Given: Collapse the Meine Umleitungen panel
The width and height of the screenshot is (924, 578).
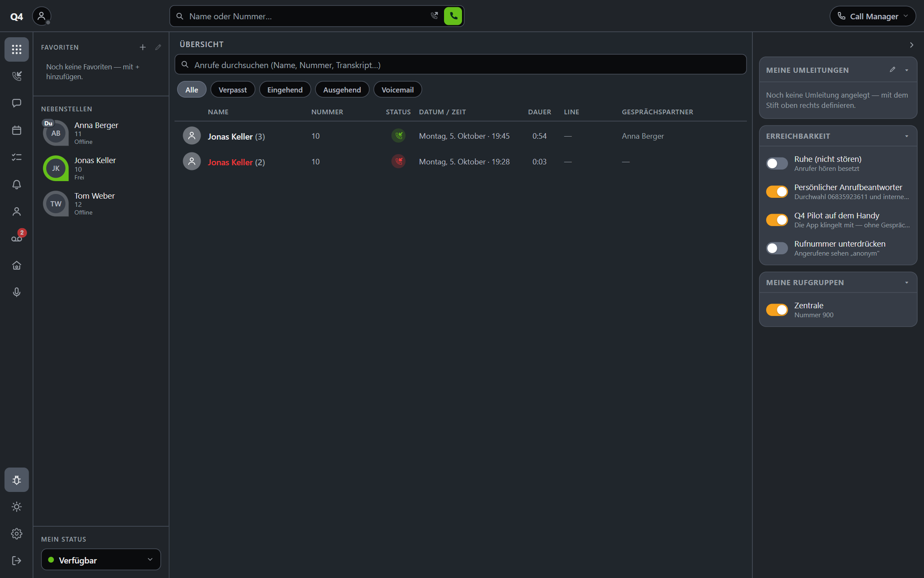Looking at the screenshot, I should (x=907, y=70).
